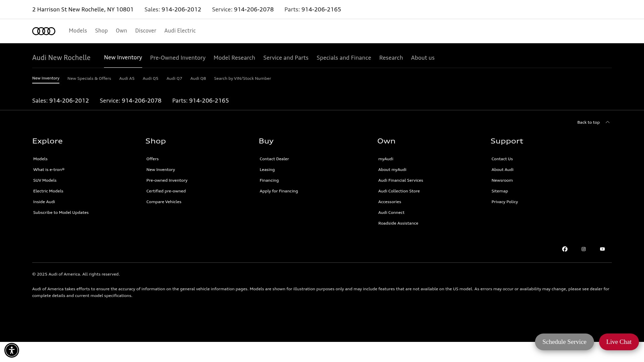This screenshot has width=644, height=362.
Task: Open the accessibility options icon
Action: (x=12, y=350)
